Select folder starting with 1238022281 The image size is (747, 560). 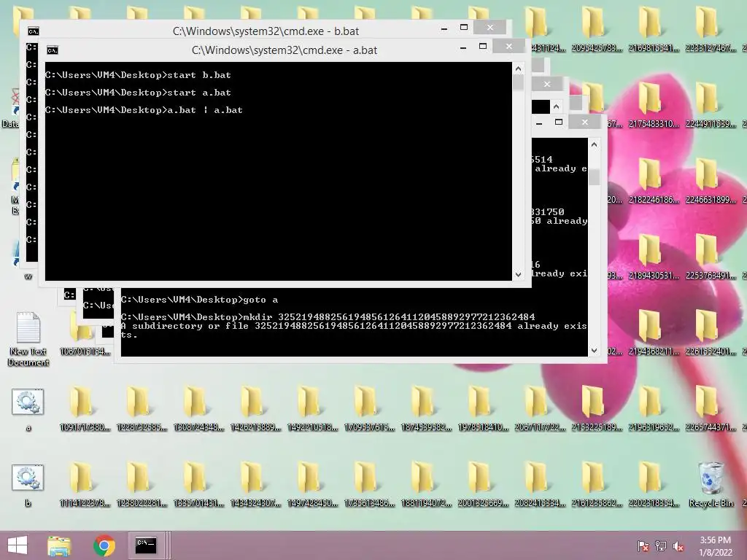(x=142, y=485)
